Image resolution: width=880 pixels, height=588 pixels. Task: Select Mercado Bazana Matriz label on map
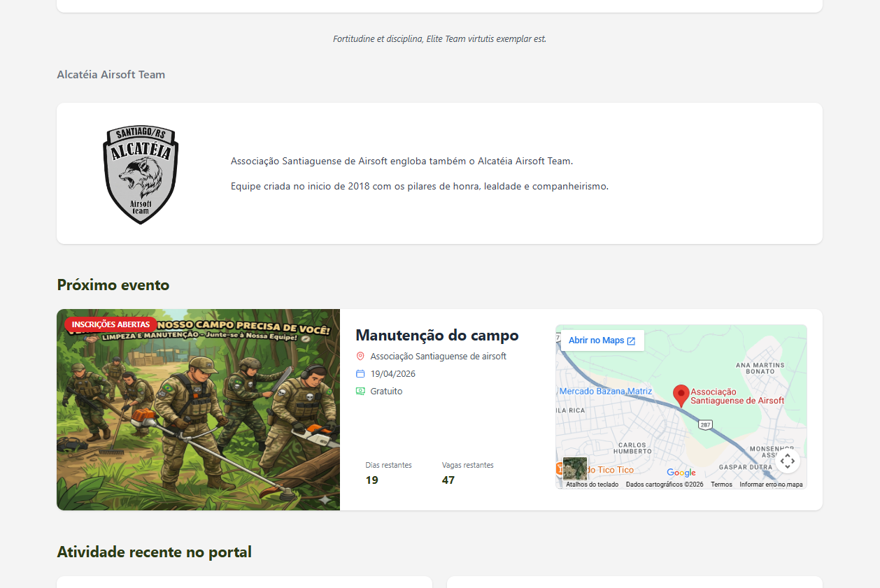[606, 392]
